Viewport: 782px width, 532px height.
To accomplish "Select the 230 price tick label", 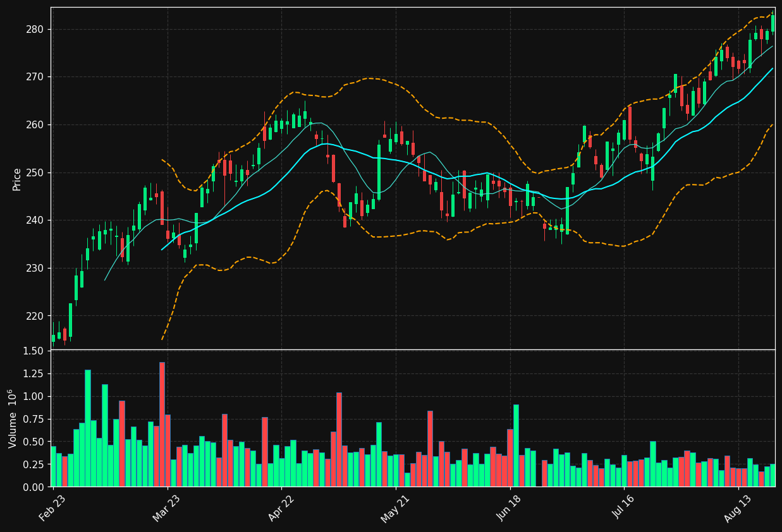I will tap(35, 269).
